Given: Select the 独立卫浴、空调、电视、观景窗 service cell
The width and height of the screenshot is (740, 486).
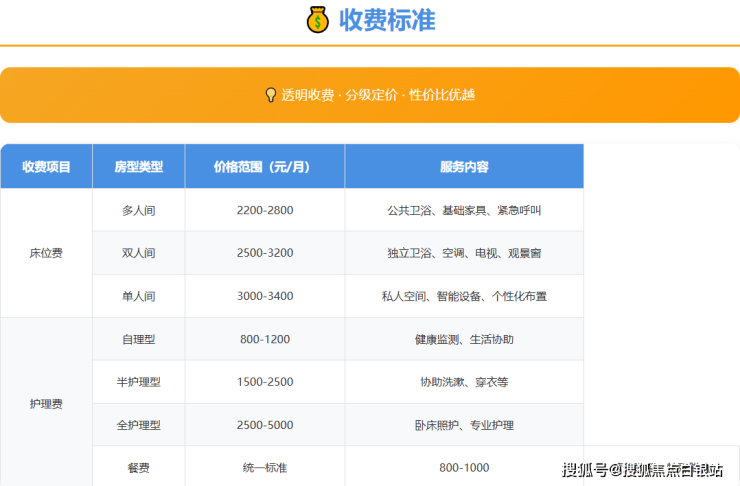Looking at the screenshot, I should tap(464, 253).
